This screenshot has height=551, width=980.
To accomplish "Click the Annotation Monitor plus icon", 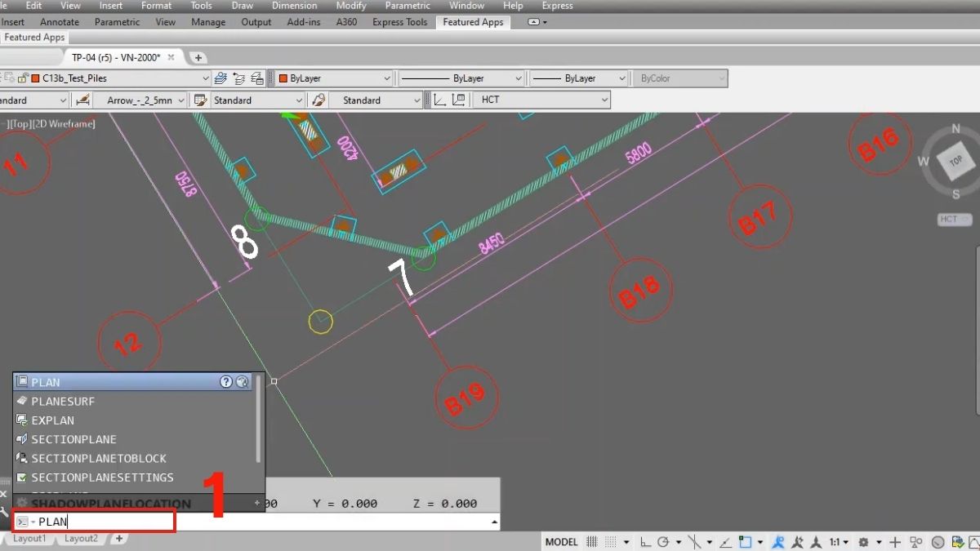I will 894,542.
